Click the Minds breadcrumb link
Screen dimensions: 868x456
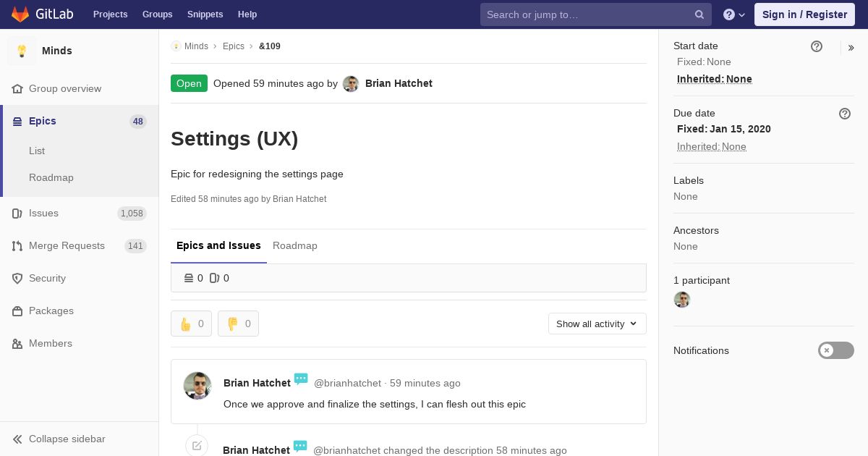coord(196,46)
